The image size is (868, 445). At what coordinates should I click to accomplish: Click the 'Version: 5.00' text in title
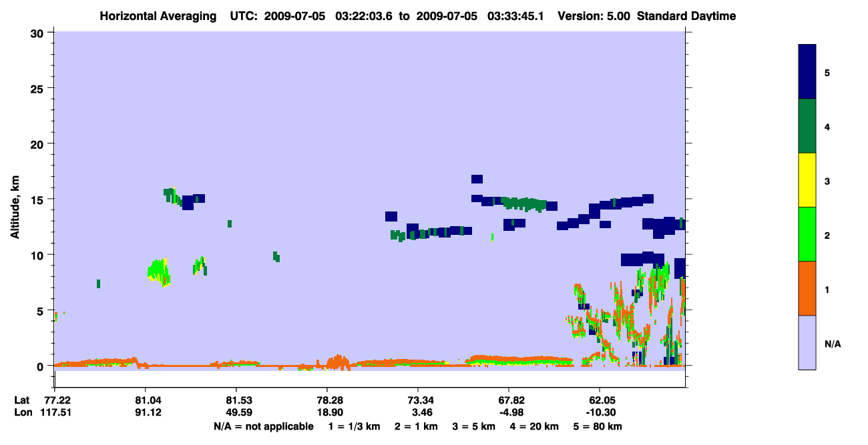[594, 15]
